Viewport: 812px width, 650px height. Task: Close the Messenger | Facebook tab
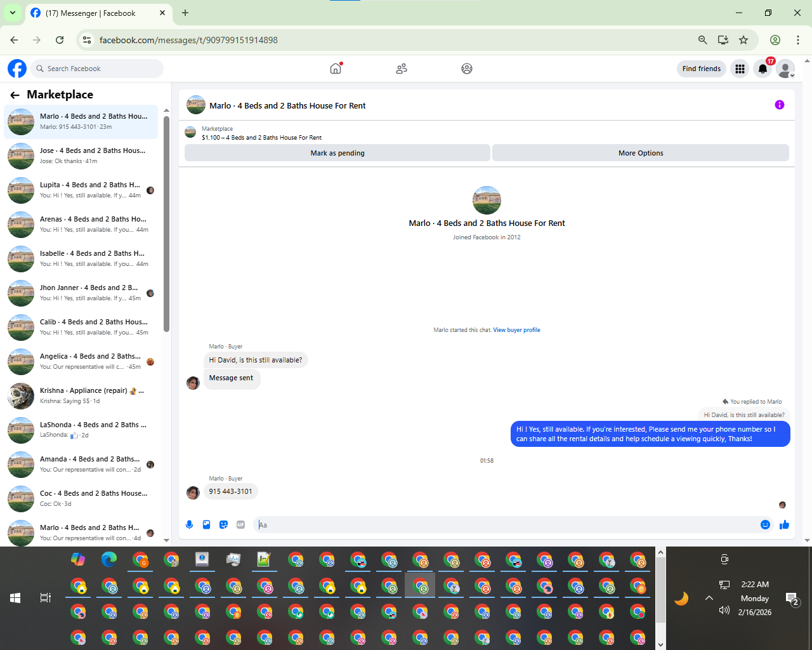pos(162,13)
